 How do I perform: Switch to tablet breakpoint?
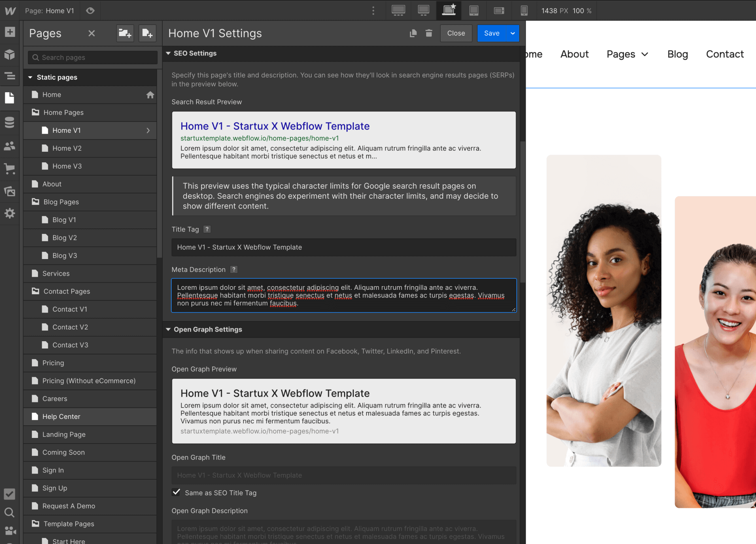point(474,11)
